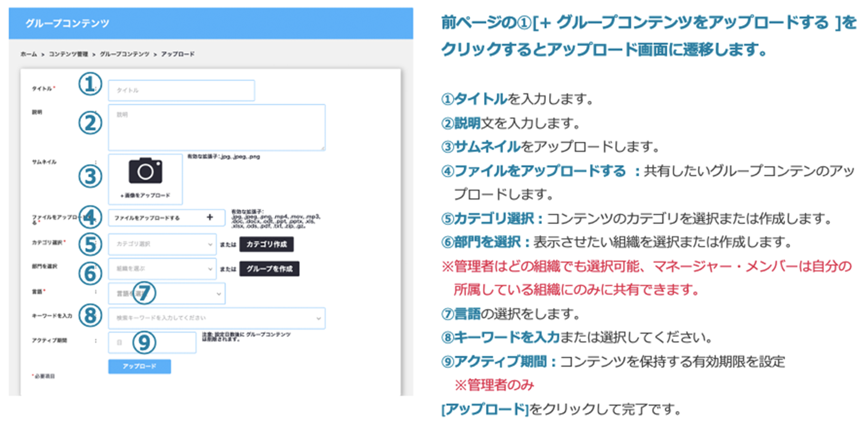Open the 言語 selection dropdown
Screen dimensions: 868x430
pyautogui.click(x=167, y=293)
